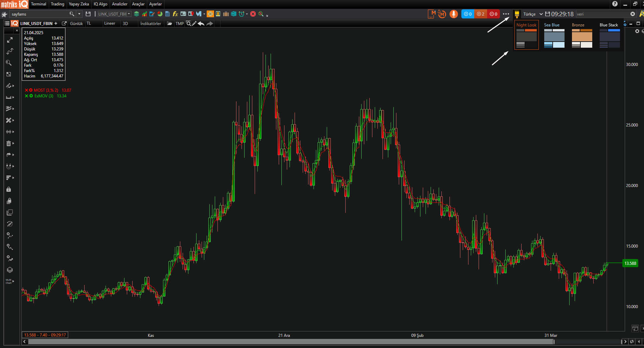Click the fx formula icon in toolbar

pos(175,14)
